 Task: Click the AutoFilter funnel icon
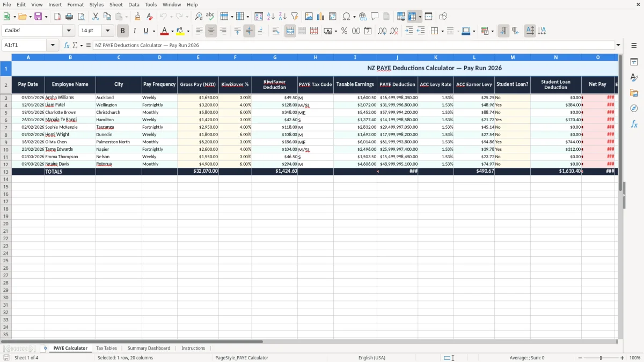pos(295,17)
